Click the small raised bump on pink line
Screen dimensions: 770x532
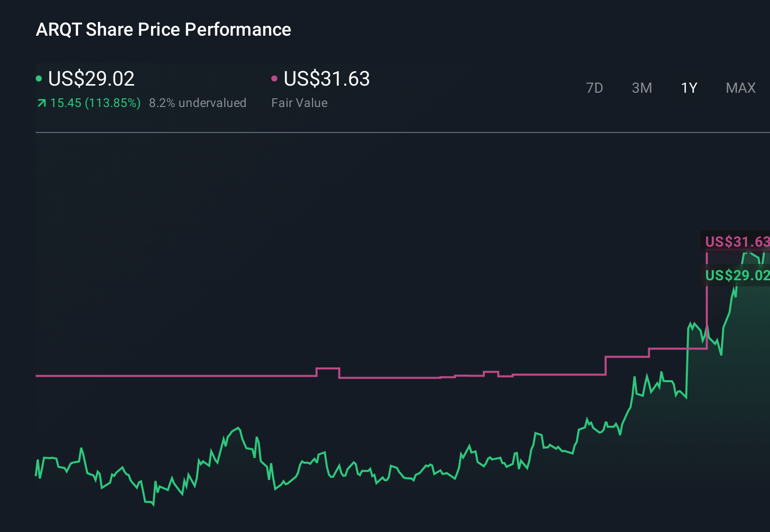click(x=328, y=368)
